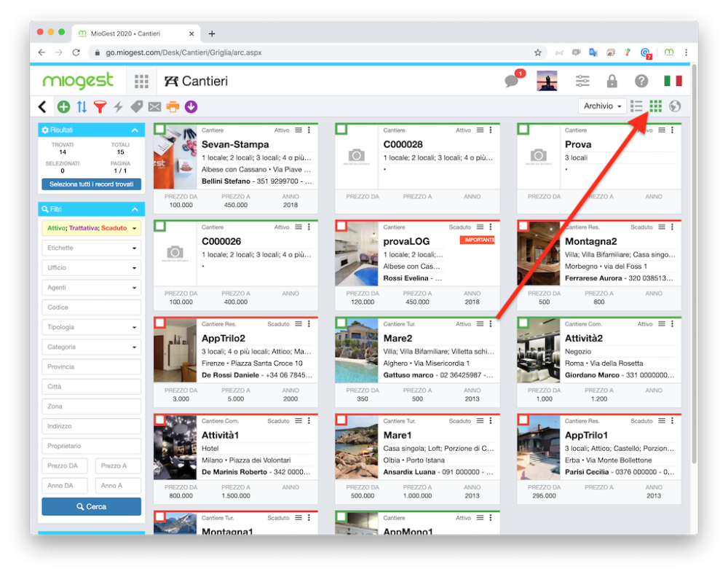Select checkbox on Prova card
This screenshot has height=574, width=728.
click(523, 130)
